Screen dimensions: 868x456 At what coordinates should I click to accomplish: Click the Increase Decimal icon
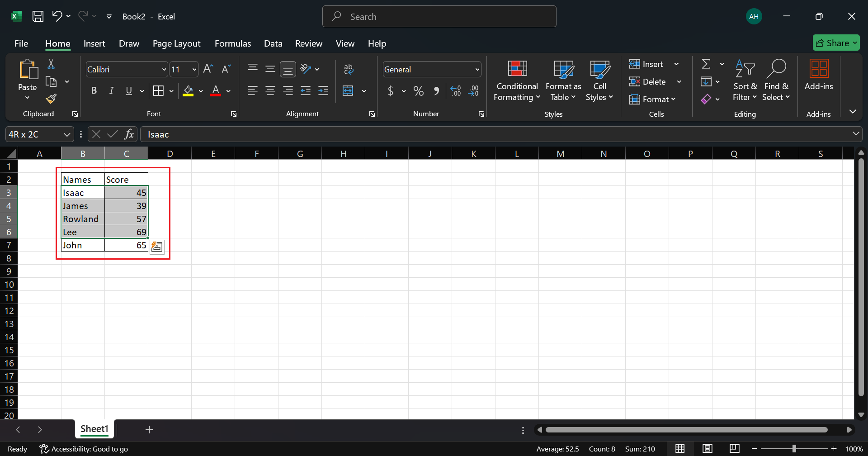click(x=455, y=91)
